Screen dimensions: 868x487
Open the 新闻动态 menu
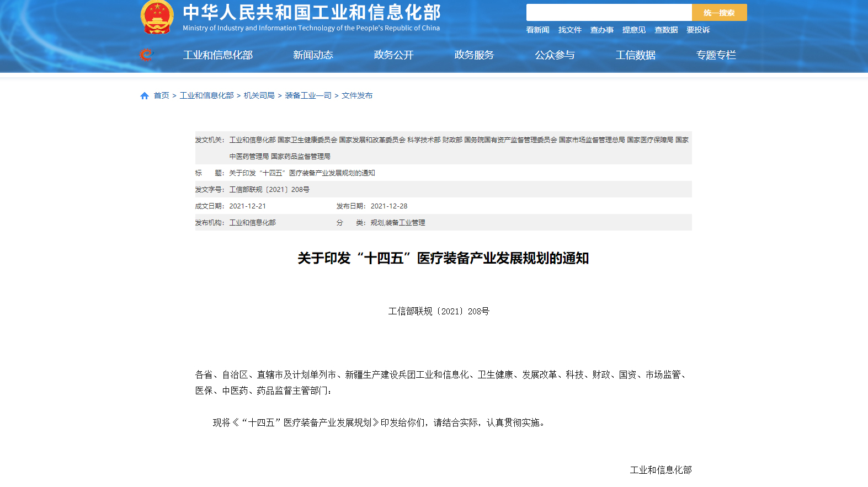click(x=313, y=55)
